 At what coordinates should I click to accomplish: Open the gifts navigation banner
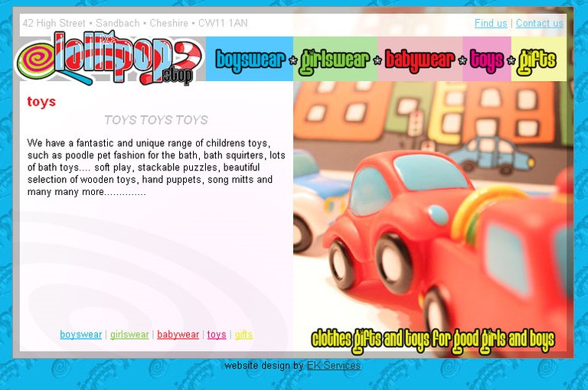pos(538,59)
